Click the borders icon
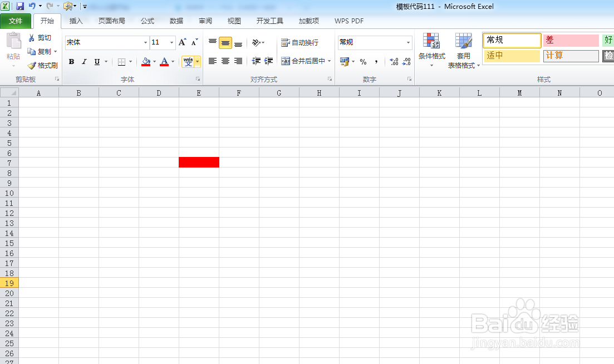The width and height of the screenshot is (614, 364). (122, 61)
